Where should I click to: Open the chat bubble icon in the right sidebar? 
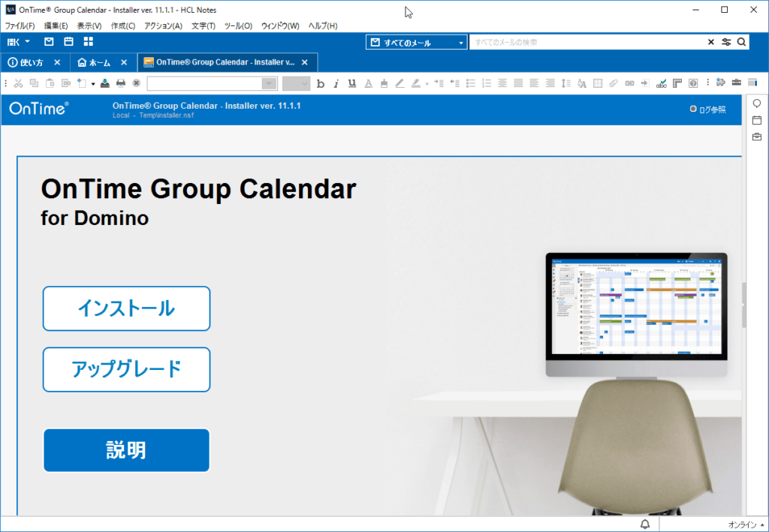coord(756,103)
